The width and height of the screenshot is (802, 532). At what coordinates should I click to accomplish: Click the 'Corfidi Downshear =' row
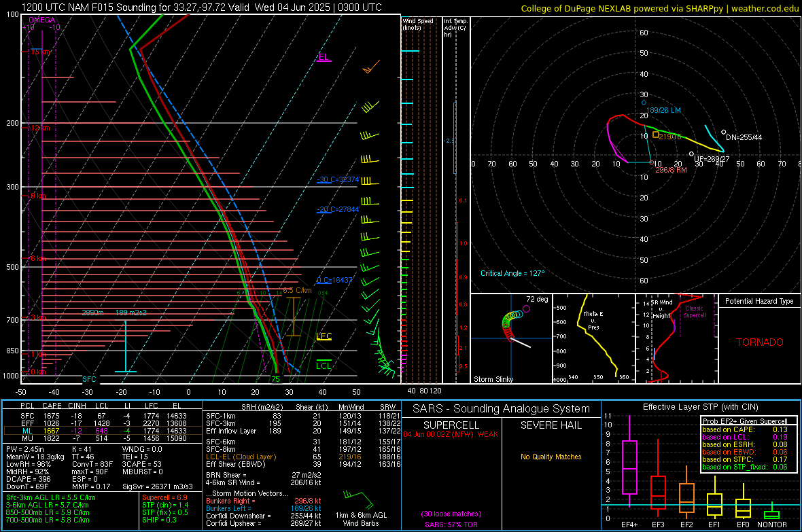point(263,516)
